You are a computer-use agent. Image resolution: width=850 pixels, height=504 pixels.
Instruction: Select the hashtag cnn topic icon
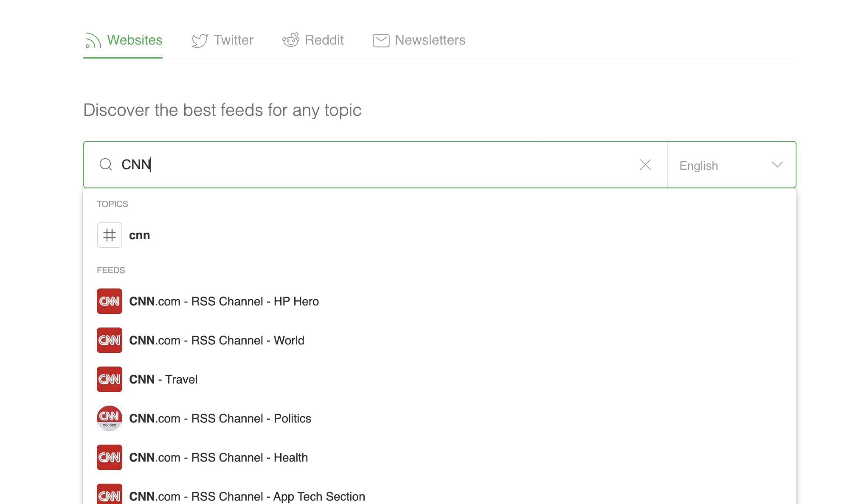(110, 235)
